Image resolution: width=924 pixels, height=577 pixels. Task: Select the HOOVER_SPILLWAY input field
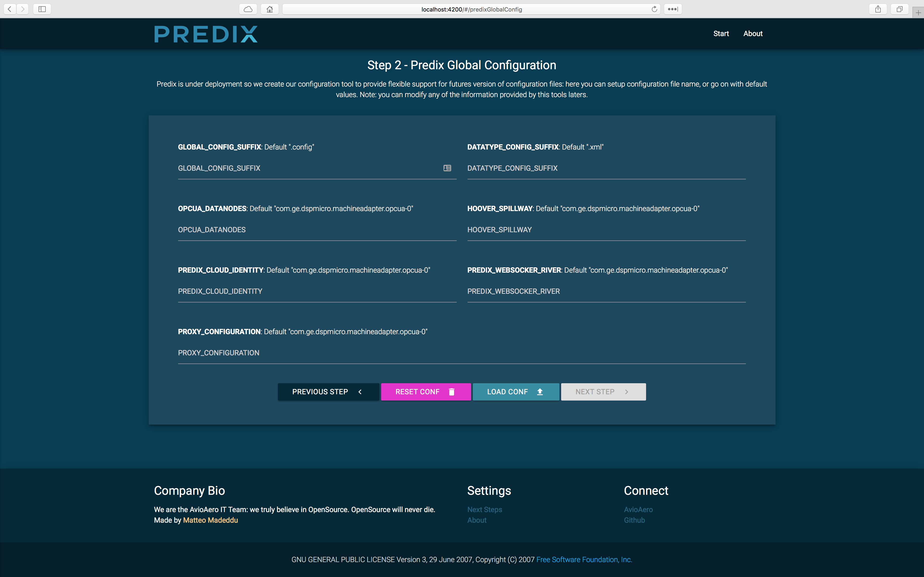606,230
